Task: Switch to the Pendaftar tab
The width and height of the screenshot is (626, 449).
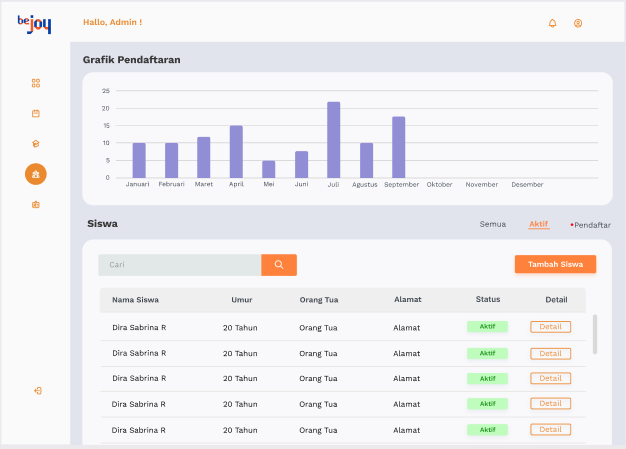Action: pos(590,225)
